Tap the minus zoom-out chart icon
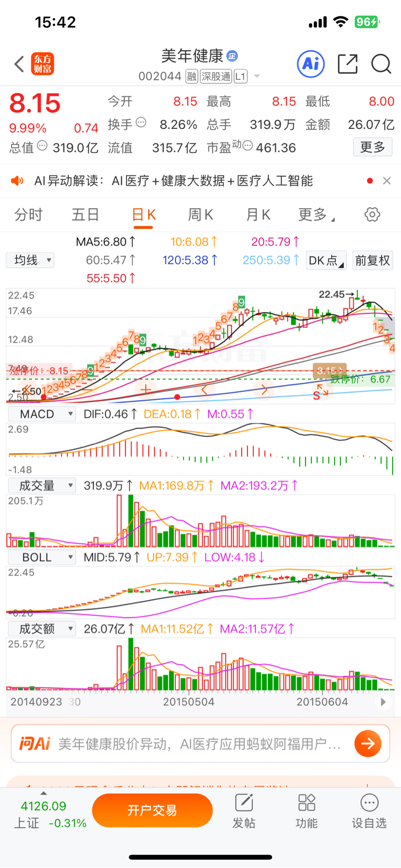The height and width of the screenshot is (868, 401). pos(87,389)
